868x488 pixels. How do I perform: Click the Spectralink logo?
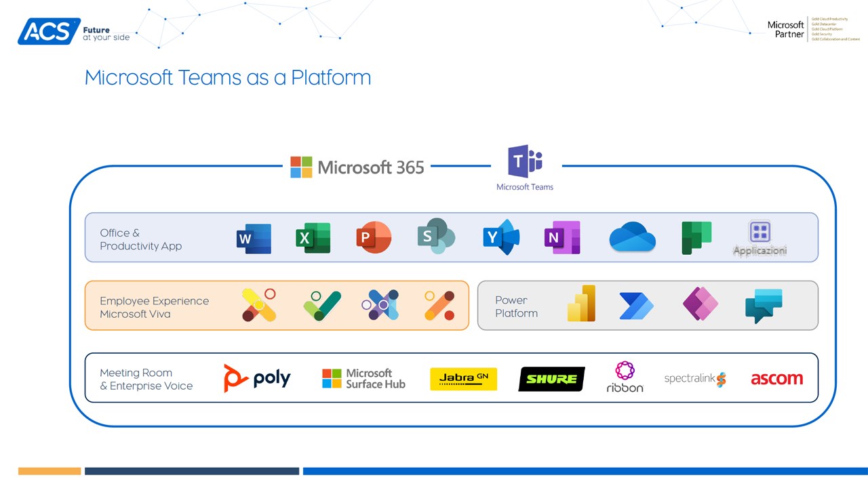tap(695, 379)
